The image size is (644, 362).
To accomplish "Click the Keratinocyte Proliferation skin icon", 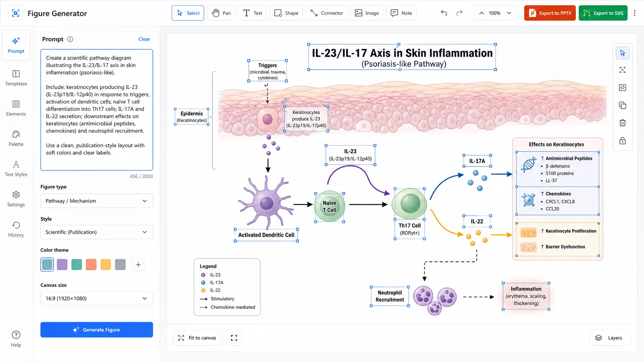I will [528, 232].
